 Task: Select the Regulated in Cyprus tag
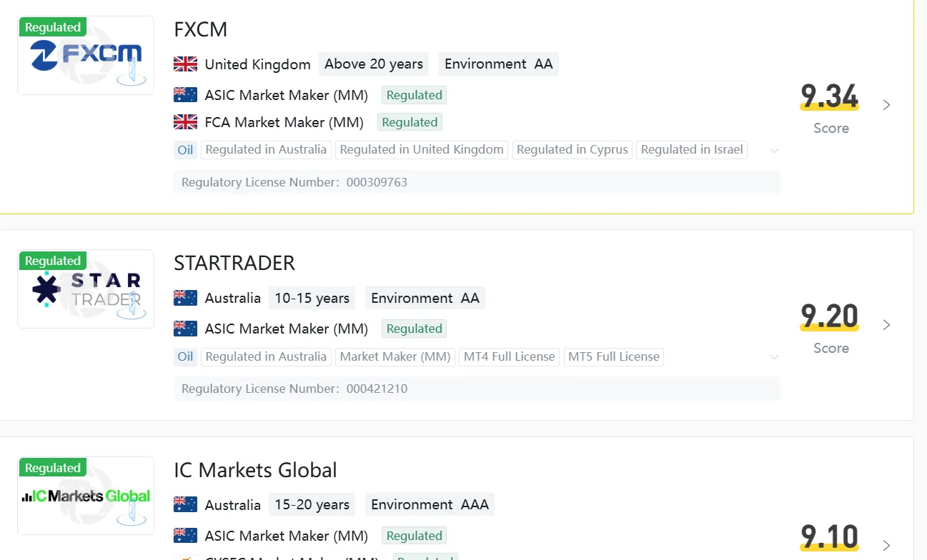tap(572, 150)
